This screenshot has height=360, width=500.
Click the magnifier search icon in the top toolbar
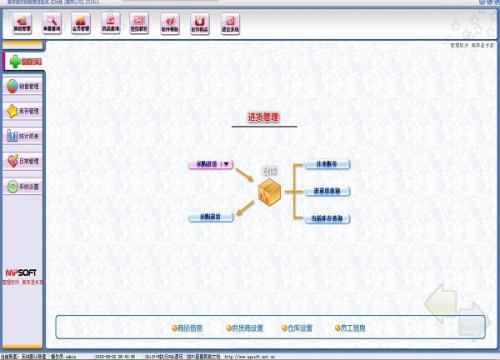pos(52,24)
